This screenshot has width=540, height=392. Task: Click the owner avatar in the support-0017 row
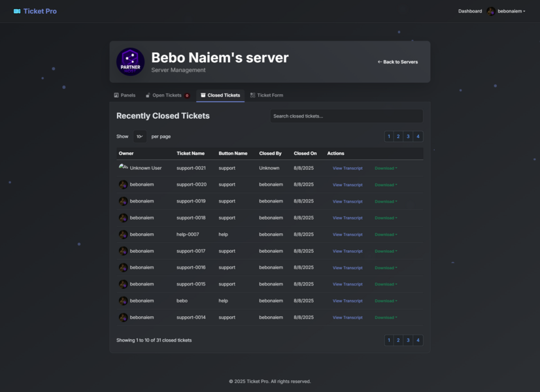coord(124,252)
